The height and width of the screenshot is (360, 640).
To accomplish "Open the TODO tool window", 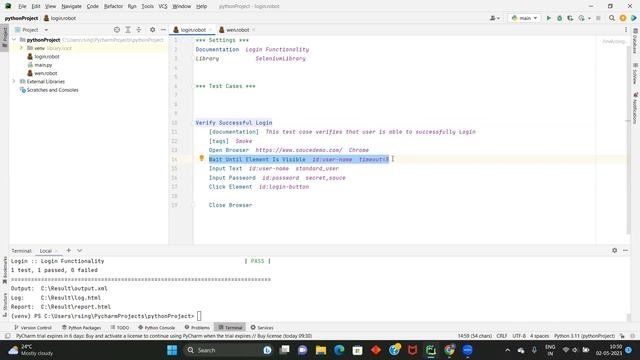I will click(x=120, y=327).
